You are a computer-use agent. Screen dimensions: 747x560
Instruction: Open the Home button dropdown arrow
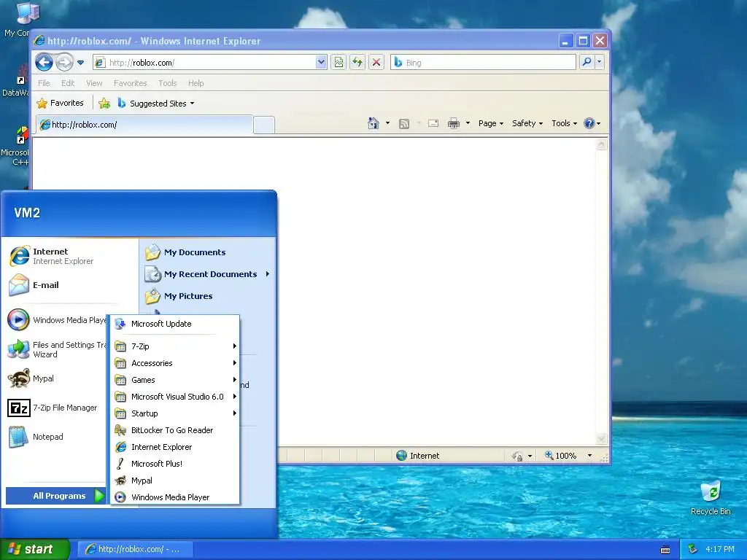point(388,123)
